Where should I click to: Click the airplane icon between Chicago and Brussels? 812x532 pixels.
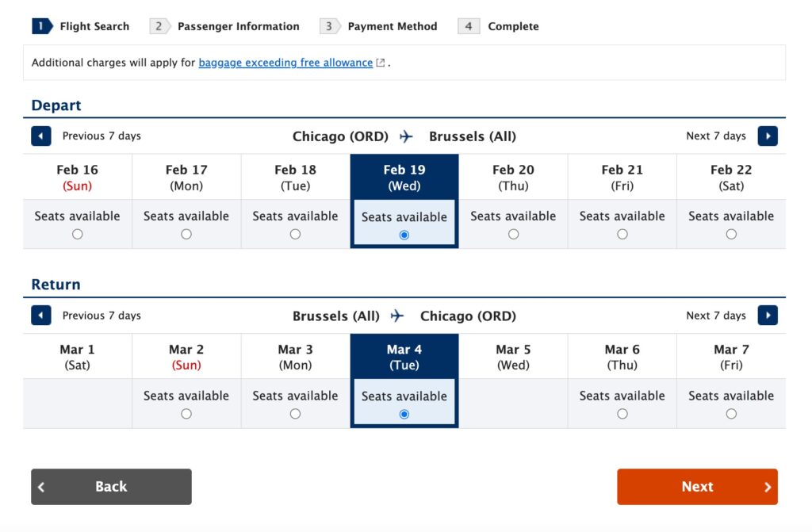pyautogui.click(x=406, y=136)
